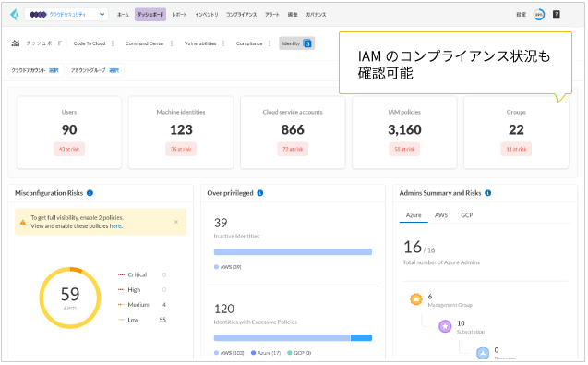Click the Azure (17) legend swatch
The width and height of the screenshot is (588, 365).
coord(254,353)
